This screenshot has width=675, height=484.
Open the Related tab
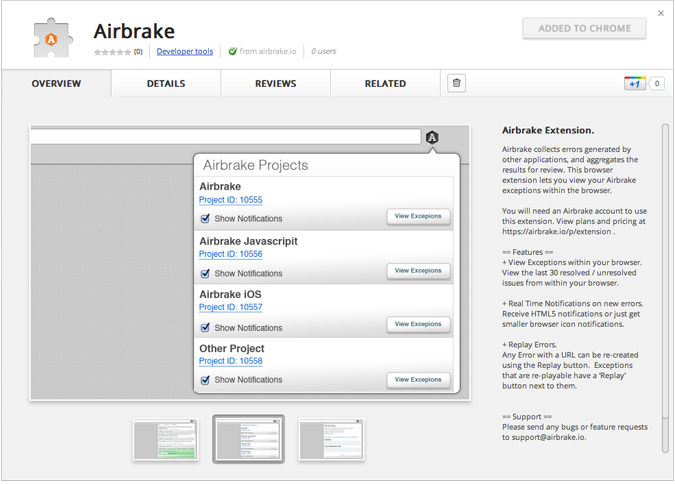[385, 84]
